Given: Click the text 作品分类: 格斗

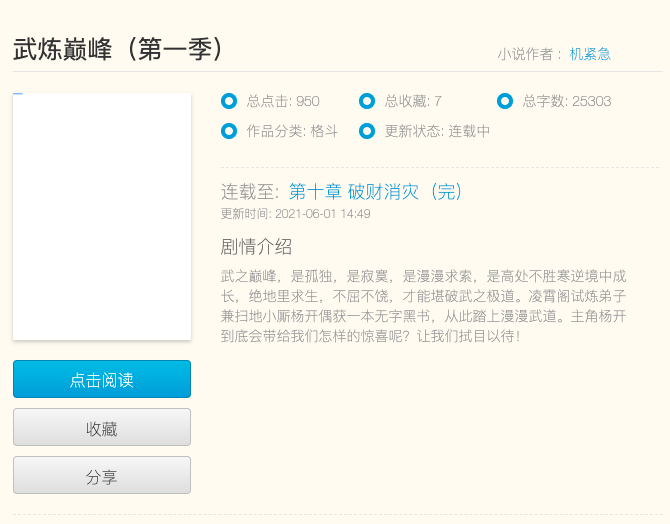Looking at the screenshot, I should pos(292,131).
